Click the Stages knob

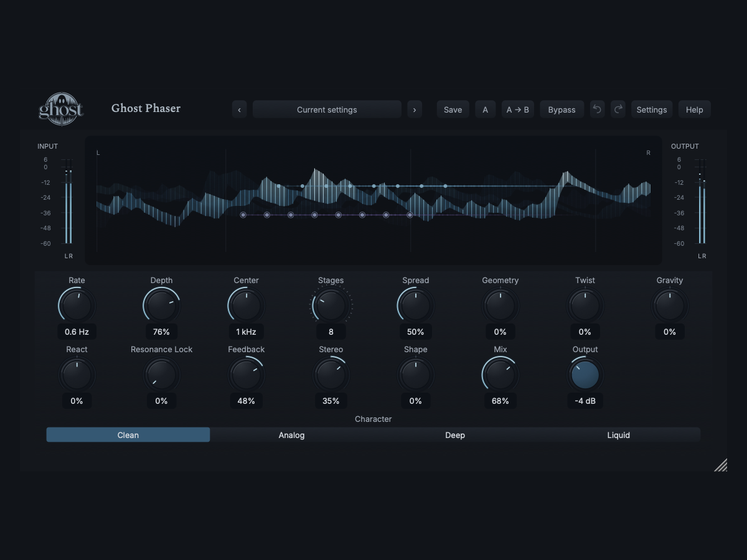331,306
